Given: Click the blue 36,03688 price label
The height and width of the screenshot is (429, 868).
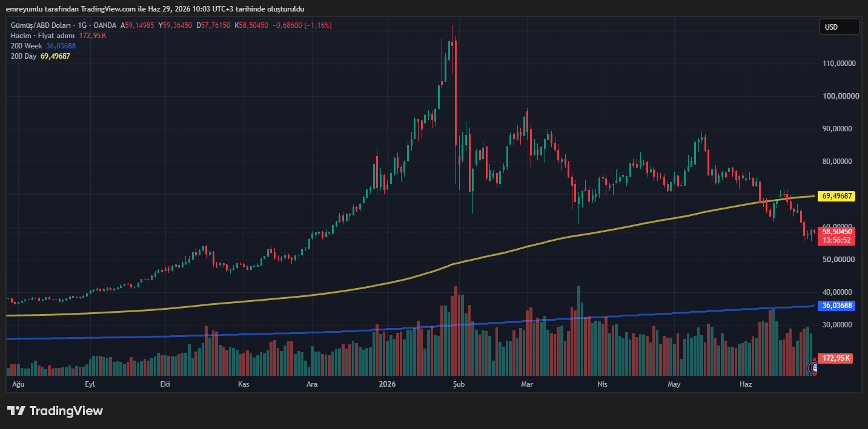Looking at the screenshot, I should (837, 306).
